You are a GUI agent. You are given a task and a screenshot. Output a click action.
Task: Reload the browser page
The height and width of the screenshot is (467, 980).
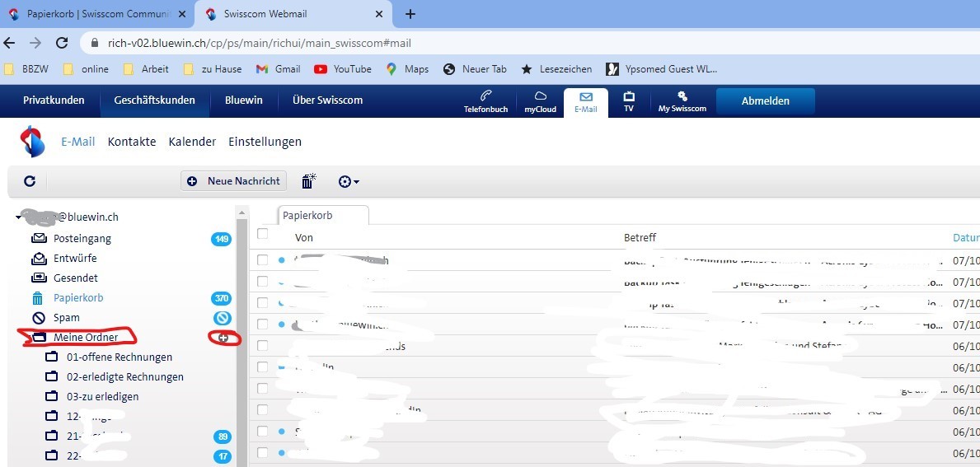[x=62, y=43]
